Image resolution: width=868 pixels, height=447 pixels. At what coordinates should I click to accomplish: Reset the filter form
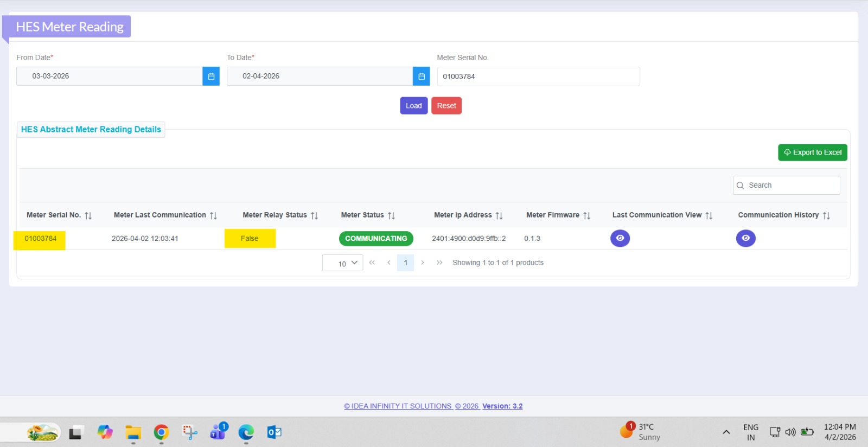(x=446, y=106)
